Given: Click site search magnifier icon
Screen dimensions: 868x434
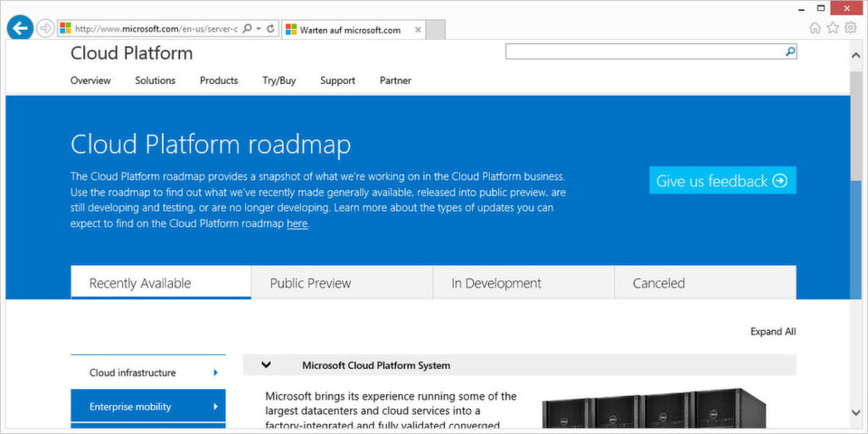Looking at the screenshot, I should [790, 52].
